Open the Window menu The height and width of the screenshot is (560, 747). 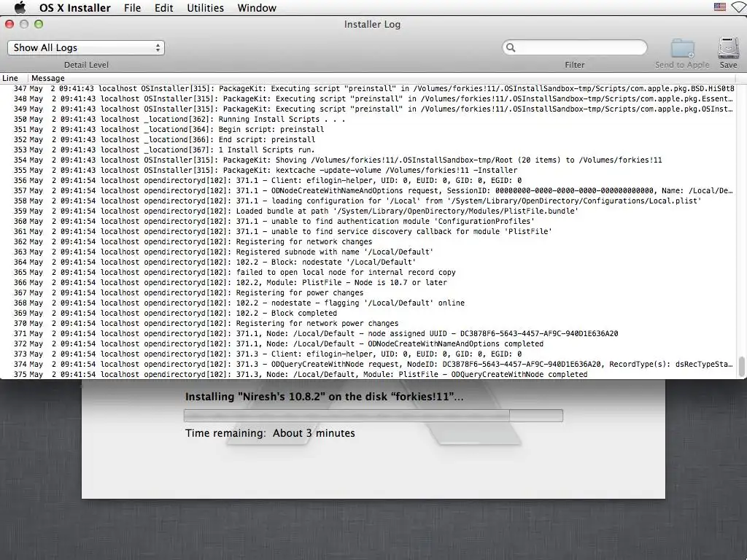(x=257, y=7)
